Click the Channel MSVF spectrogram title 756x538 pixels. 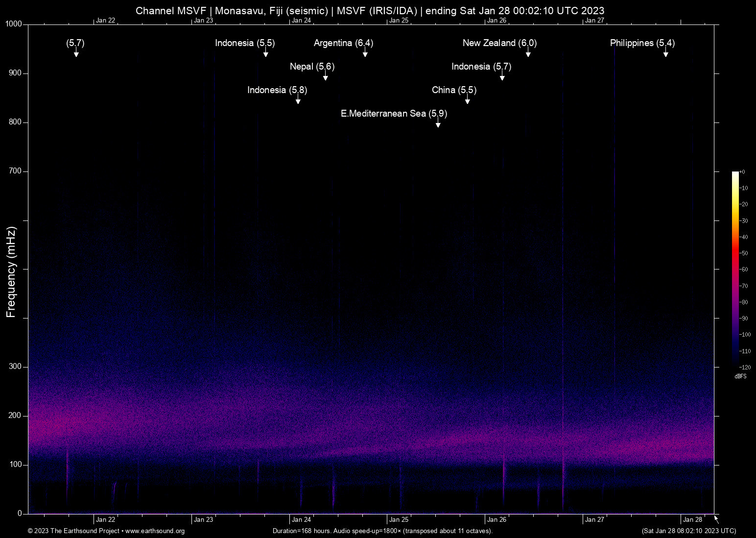(370, 10)
